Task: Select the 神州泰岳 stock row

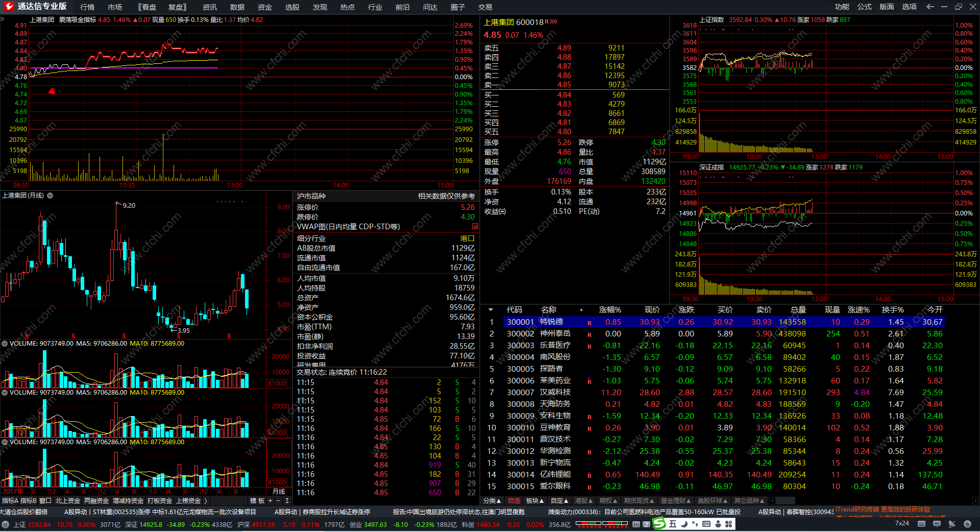Action: click(714, 334)
